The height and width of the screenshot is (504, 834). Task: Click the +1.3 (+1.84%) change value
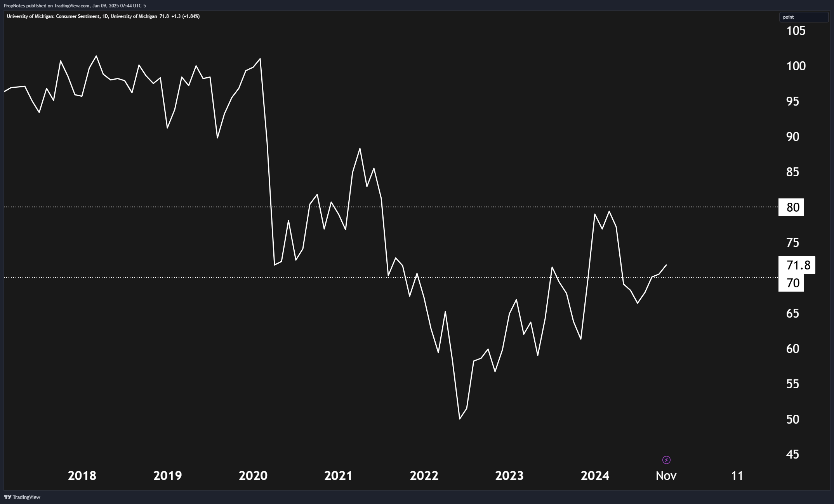click(186, 16)
